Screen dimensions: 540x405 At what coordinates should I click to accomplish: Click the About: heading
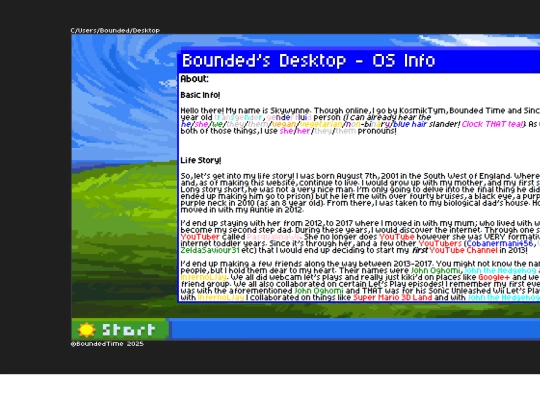click(x=195, y=79)
